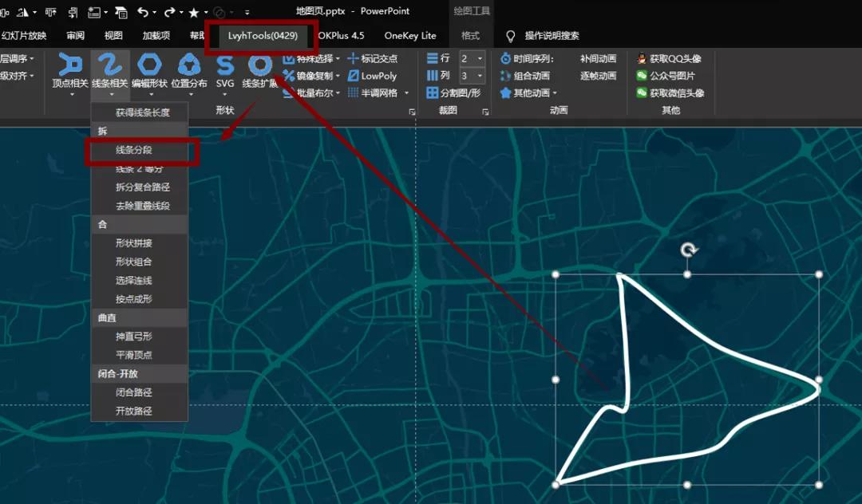Open the 位置分布 position distribution tool
862x504 pixels.
tap(189, 65)
